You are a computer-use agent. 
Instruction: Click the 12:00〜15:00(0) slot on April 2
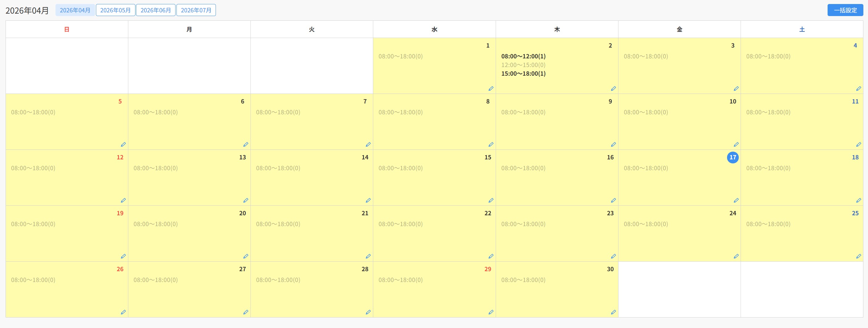(523, 65)
